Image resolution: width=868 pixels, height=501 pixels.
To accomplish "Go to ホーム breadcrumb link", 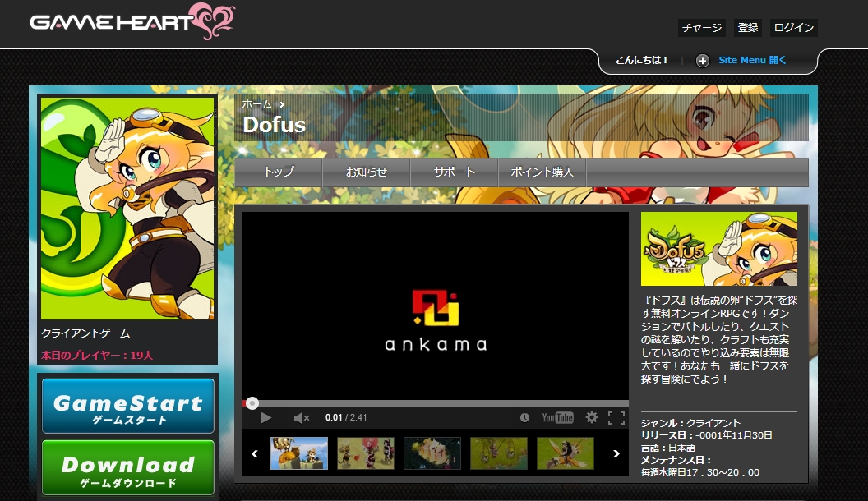I will click(x=256, y=104).
